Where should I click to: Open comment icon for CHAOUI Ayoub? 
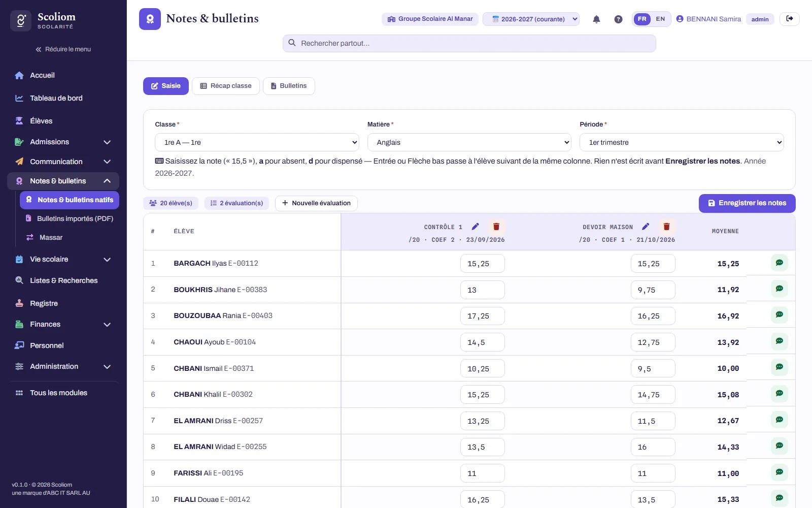(x=780, y=342)
